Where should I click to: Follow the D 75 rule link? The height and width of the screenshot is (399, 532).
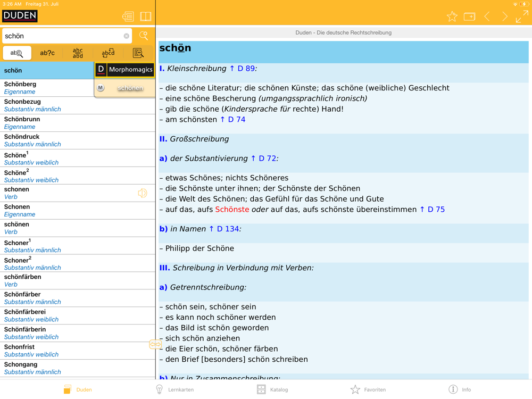432,209
